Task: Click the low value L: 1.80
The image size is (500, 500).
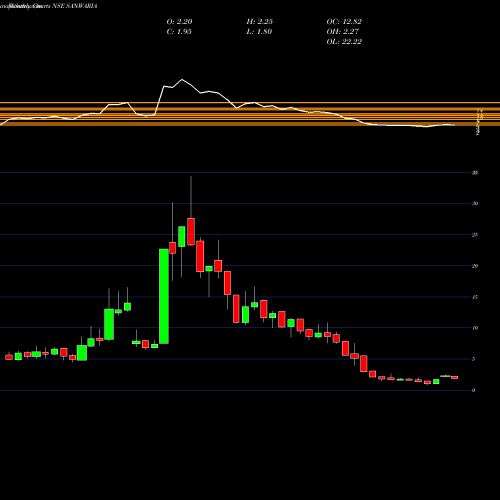Action: (259, 31)
